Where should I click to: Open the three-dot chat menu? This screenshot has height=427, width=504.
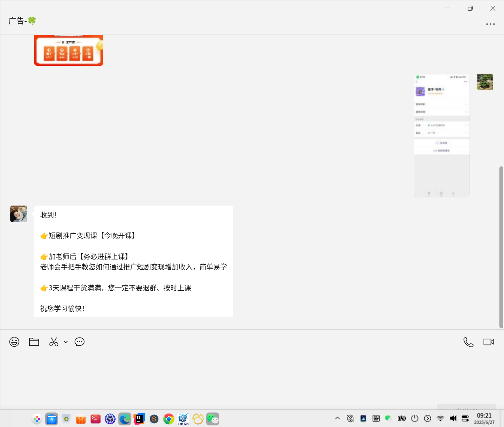click(491, 24)
